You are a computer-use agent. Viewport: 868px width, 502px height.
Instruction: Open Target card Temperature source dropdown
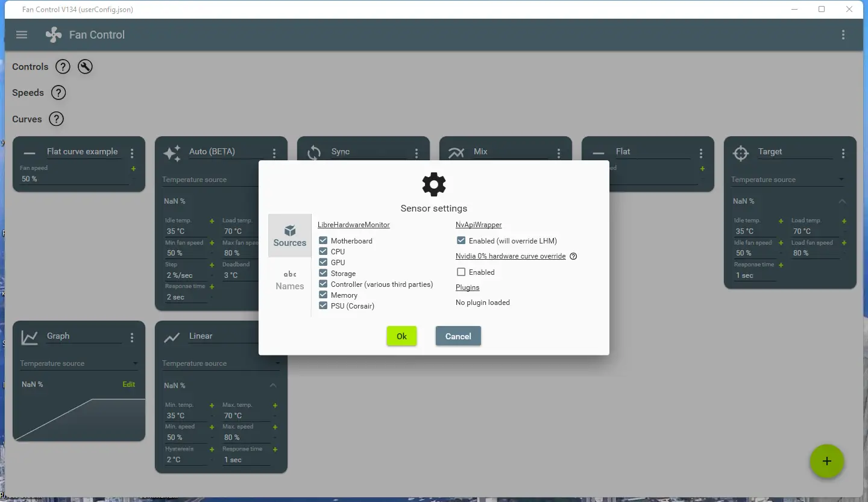point(788,180)
